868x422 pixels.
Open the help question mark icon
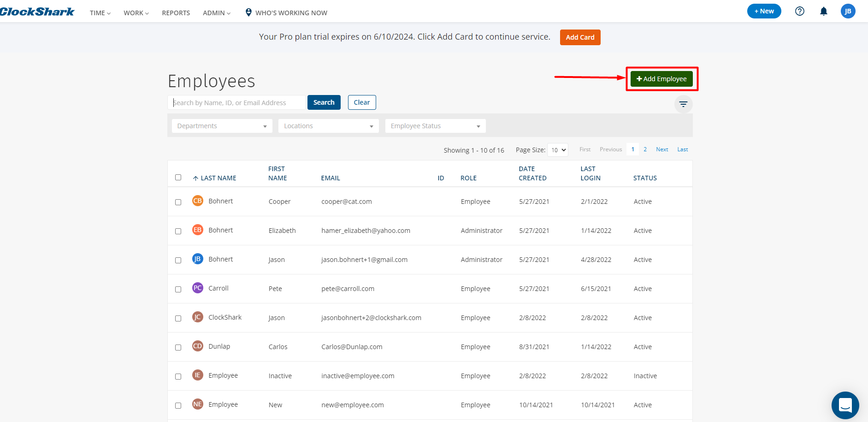(x=800, y=11)
